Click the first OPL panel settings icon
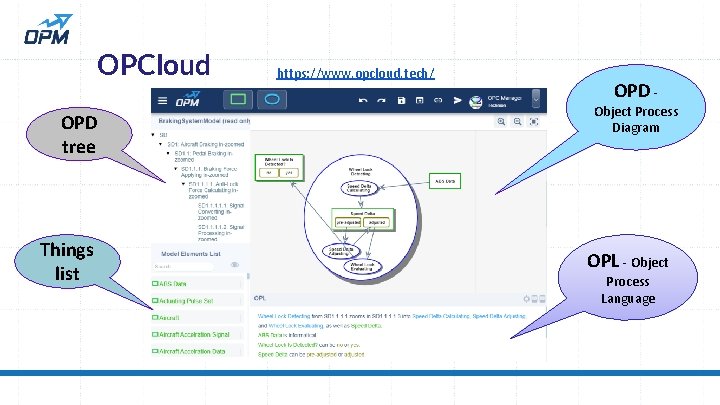Screen dimensions: 720x405 (x=527, y=299)
